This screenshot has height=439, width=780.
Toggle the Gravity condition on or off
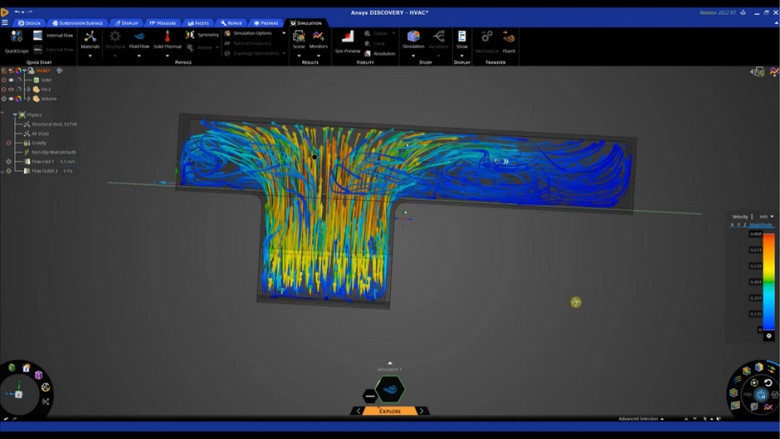click(x=9, y=143)
